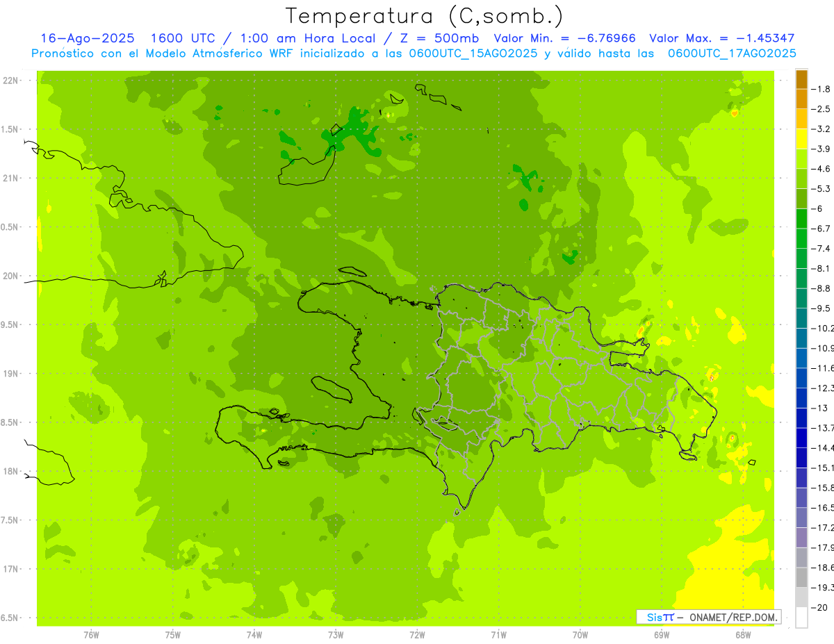Click the '0600UTC_17AGO2025' valid-until time
Image resolution: width=834 pixels, height=644 pixels.
[x=732, y=53]
